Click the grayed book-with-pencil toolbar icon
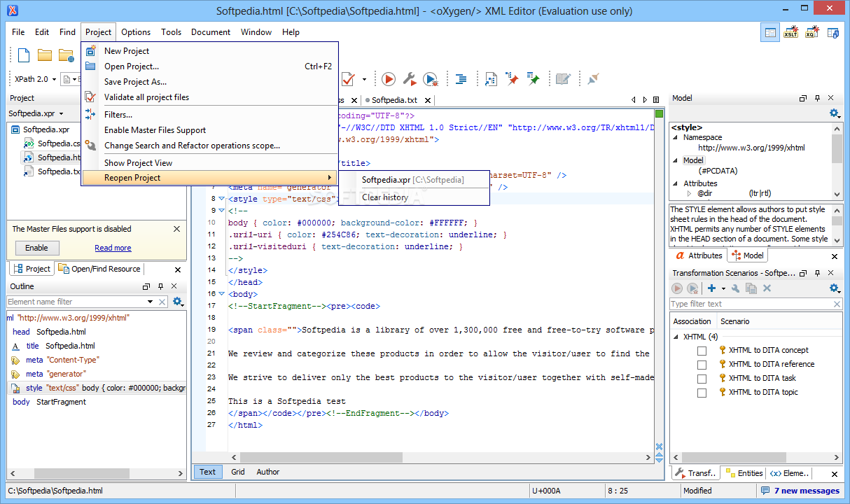This screenshot has width=850, height=504. click(564, 79)
